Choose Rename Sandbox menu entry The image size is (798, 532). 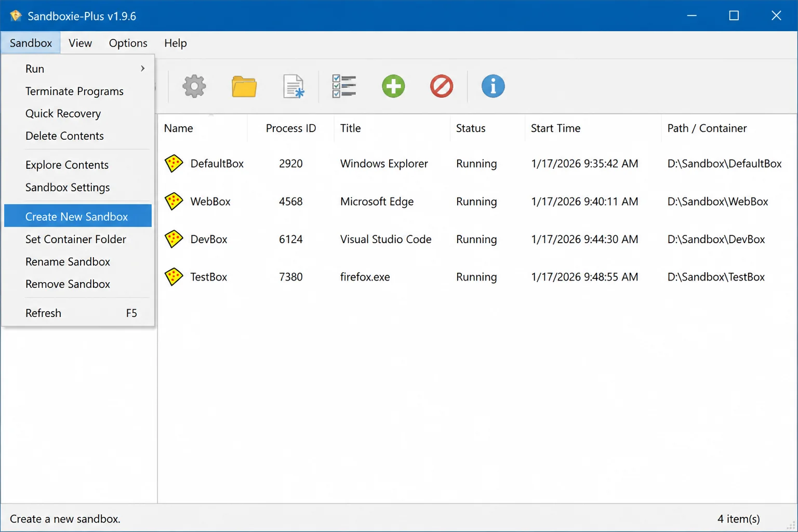click(78, 261)
